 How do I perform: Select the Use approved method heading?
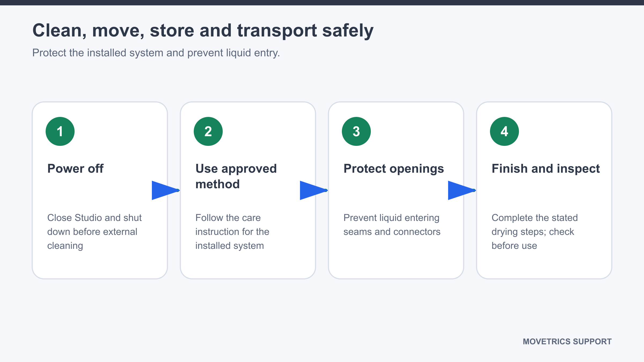[236, 176]
